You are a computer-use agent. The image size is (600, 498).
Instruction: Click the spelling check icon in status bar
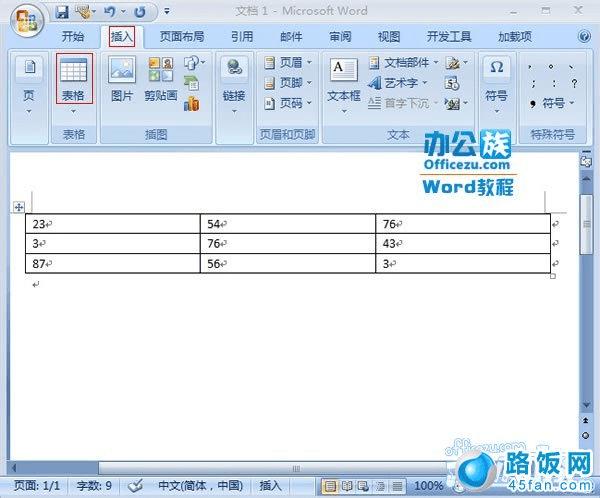(135, 486)
